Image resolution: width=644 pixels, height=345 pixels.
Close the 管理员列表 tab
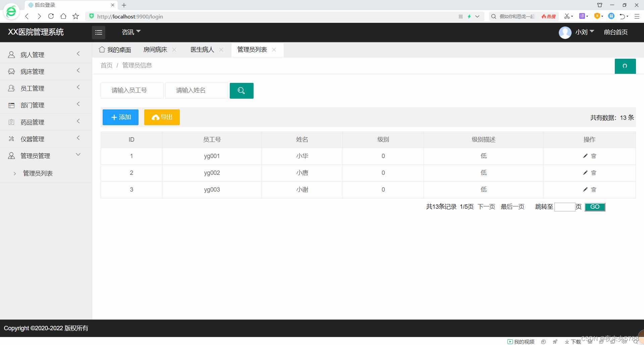(x=274, y=50)
